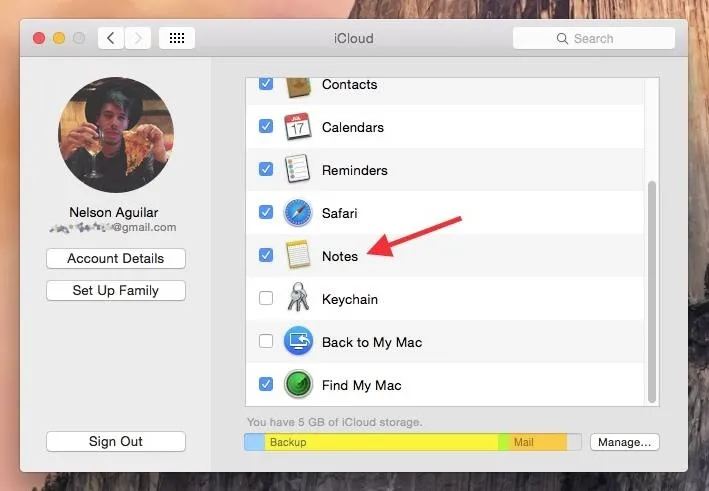Screen dimensions: 709x491
Task: Open Show All preferences grid
Action: coord(177,38)
